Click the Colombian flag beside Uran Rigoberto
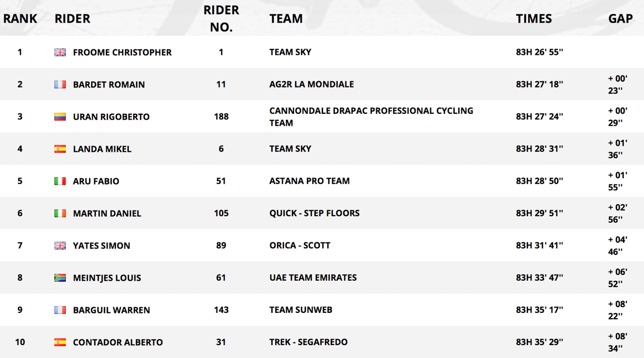 tap(60, 116)
